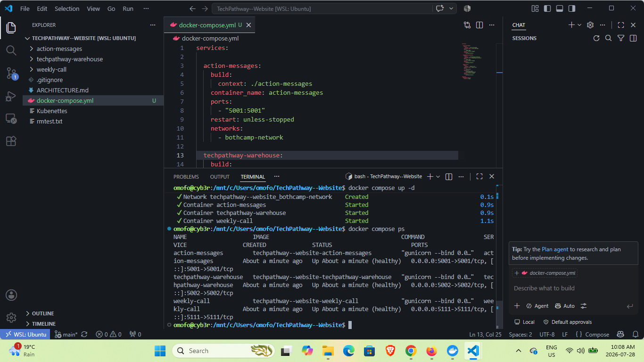Click the Windows Start button
This screenshot has width=644, height=362.
160,351
